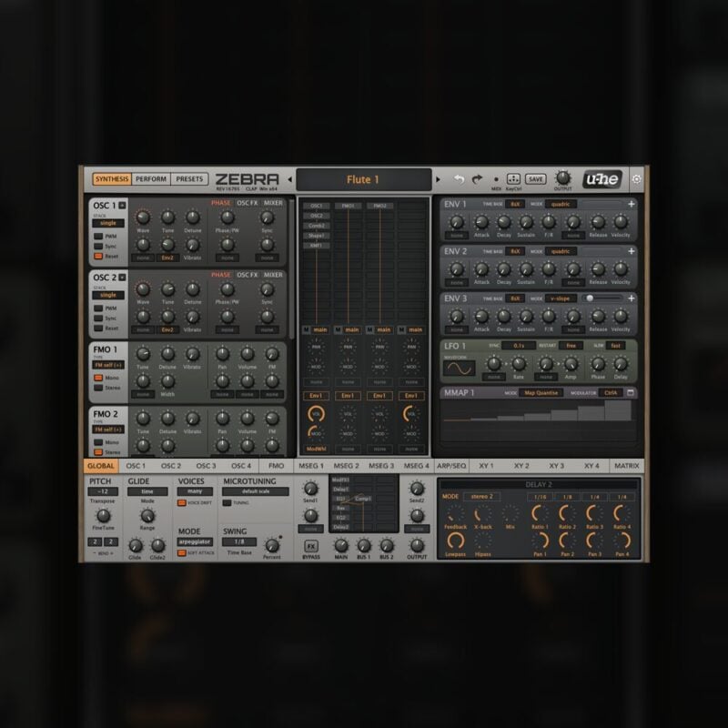This screenshot has width=728, height=728.
Task: Click the SAVE button
Action: (x=535, y=179)
